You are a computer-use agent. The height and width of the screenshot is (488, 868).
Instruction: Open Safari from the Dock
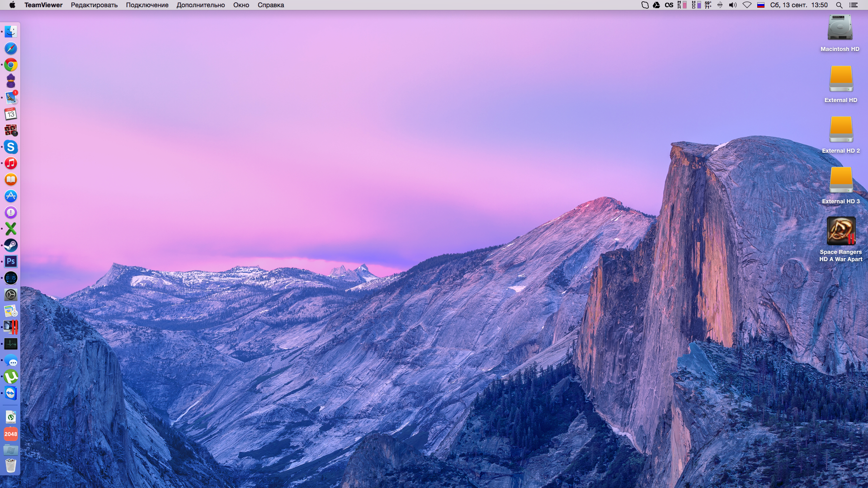[x=11, y=48]
